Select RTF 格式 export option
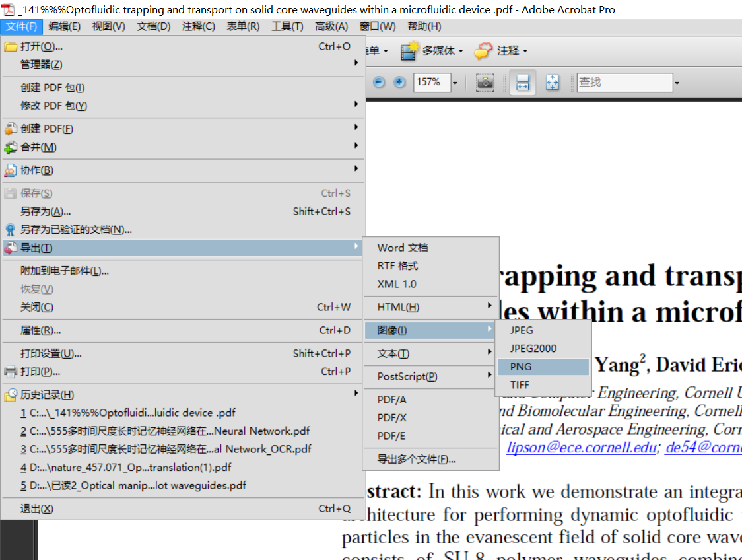742x560 pixels. click(430, 266)
